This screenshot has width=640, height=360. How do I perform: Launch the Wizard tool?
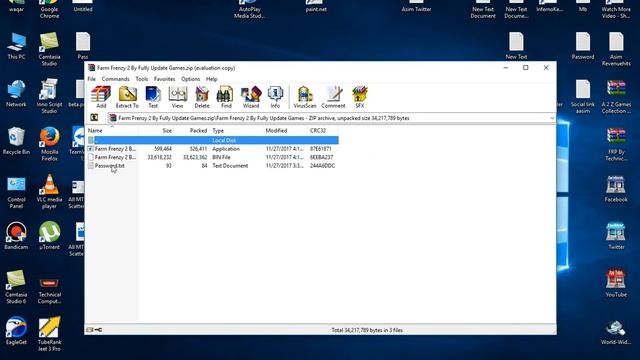pos(251,97)
